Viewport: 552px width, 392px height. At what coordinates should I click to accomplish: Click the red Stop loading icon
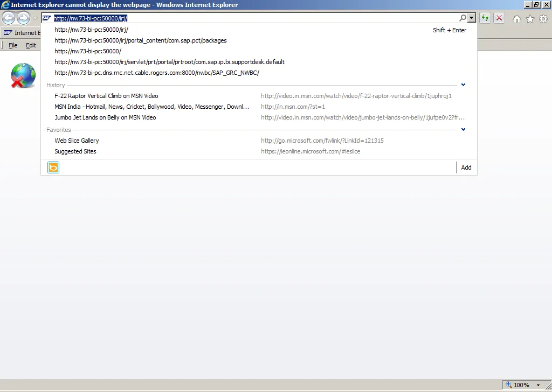pyautogui.click(x=499, y=18)
